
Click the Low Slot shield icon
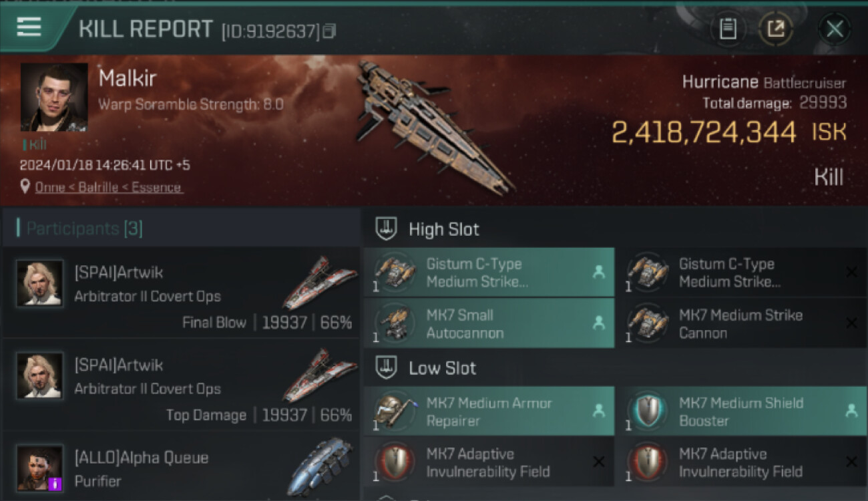click(x=386, y=367)
